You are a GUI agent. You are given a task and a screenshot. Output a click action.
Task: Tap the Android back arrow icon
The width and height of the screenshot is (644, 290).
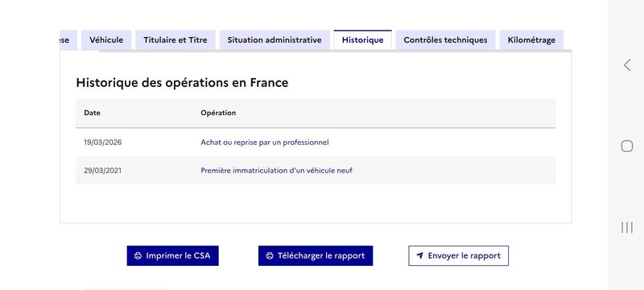[x=627, y=65]
